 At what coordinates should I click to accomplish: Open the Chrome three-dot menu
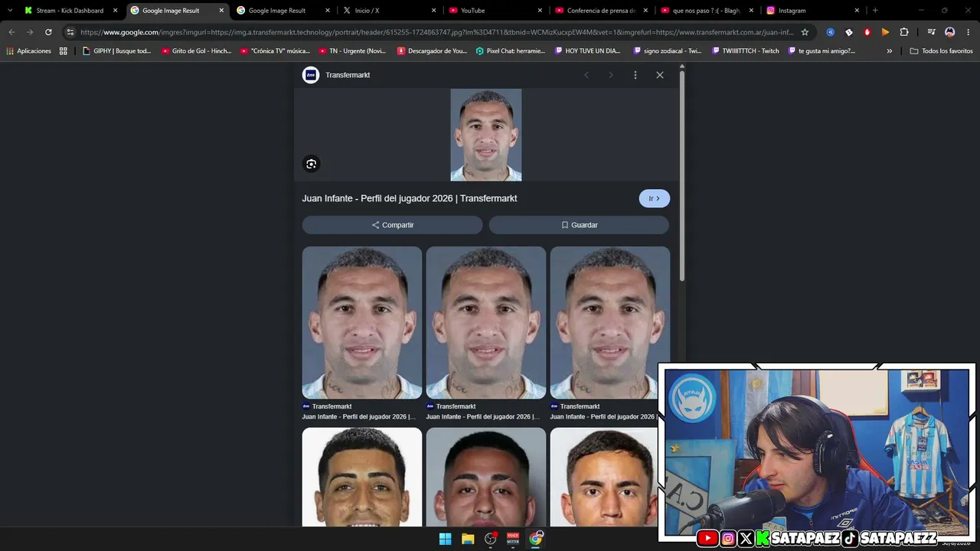pos(969,32)
